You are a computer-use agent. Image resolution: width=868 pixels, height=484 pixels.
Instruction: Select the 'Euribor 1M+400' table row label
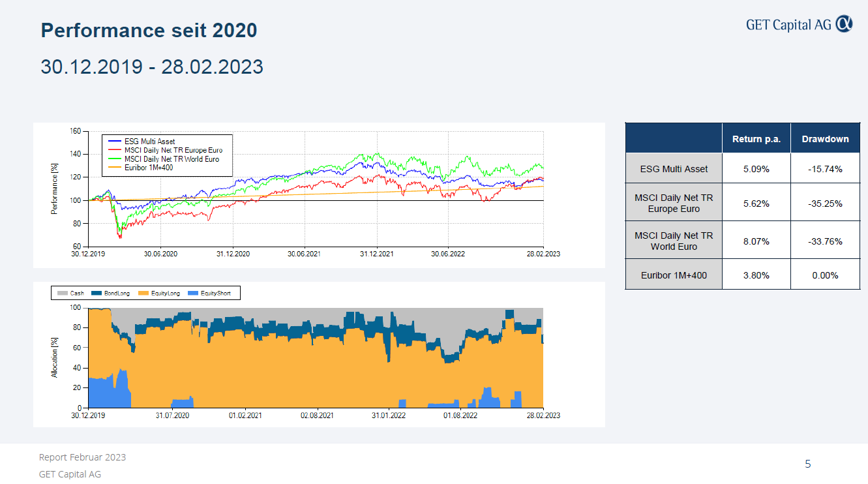click(674, 275)
